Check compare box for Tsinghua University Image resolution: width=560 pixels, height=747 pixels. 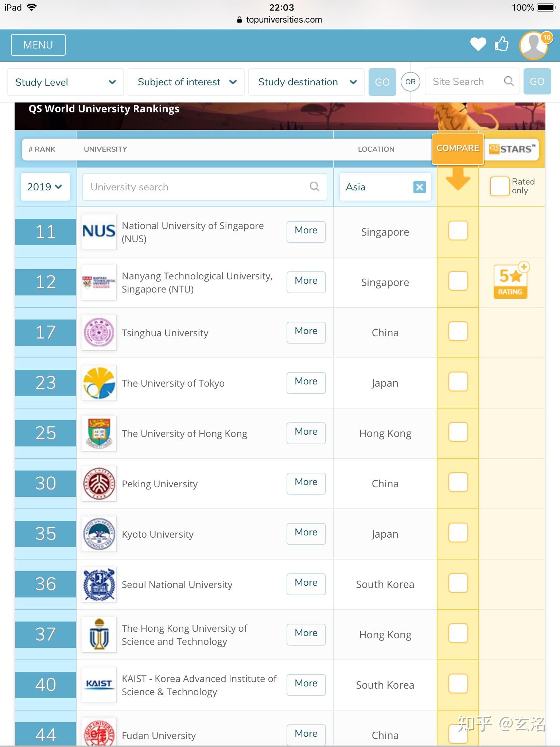tap(458, 331)
